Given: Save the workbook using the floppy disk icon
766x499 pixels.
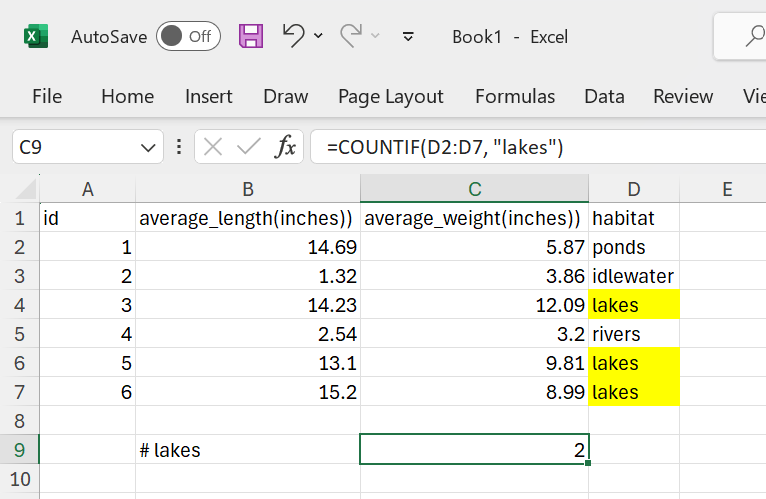Looking at the screenshot, I should (251, 37).
